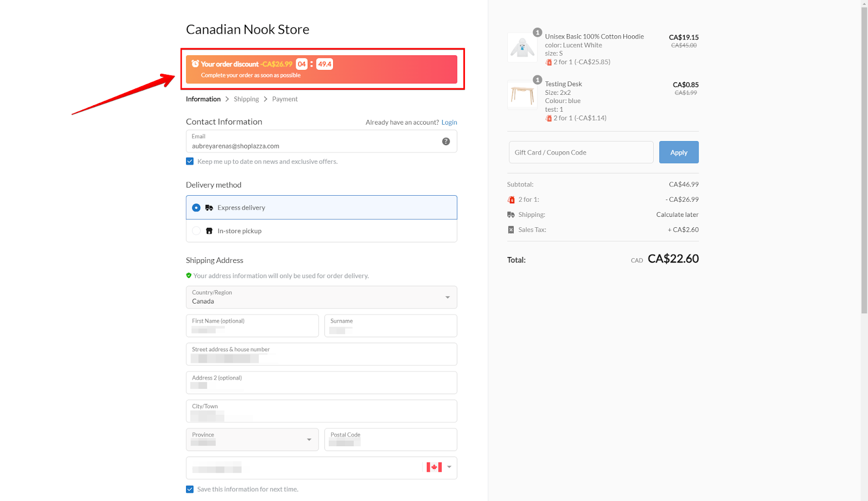The height and width of the screenshot is (501, 868).
Task: Follow the Login link
Action: pyautogui.click(x=449, y=123)
